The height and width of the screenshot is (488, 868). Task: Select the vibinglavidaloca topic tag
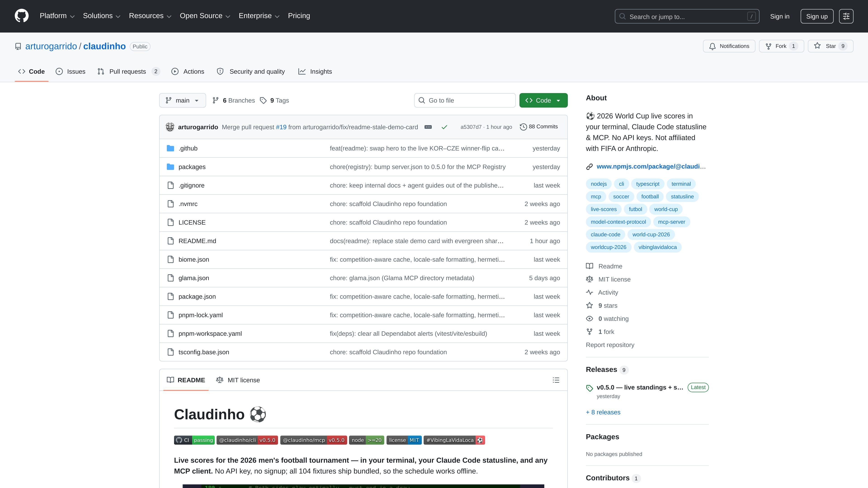coord(657,247)
